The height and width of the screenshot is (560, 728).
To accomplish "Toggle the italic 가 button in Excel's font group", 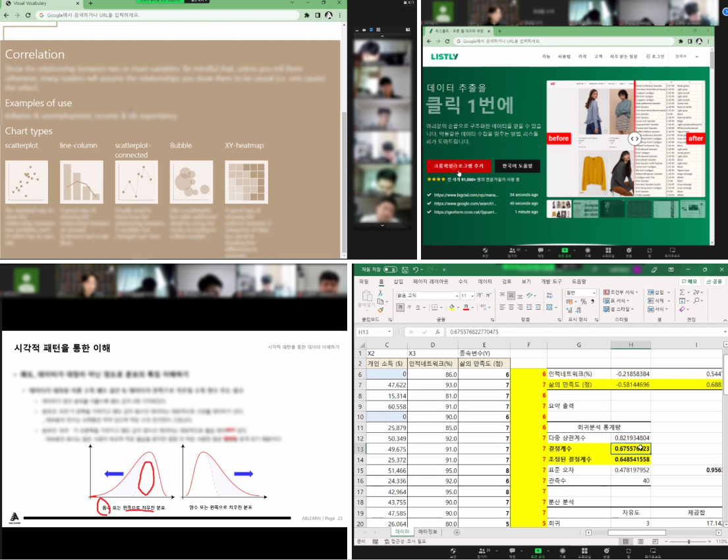I will [409, 307].
